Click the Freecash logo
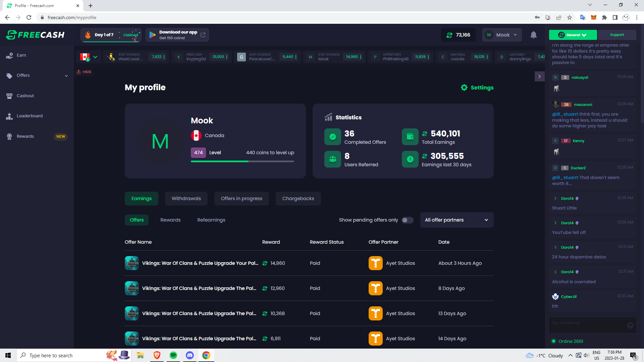The image size is (644, 362). point(35,35)
